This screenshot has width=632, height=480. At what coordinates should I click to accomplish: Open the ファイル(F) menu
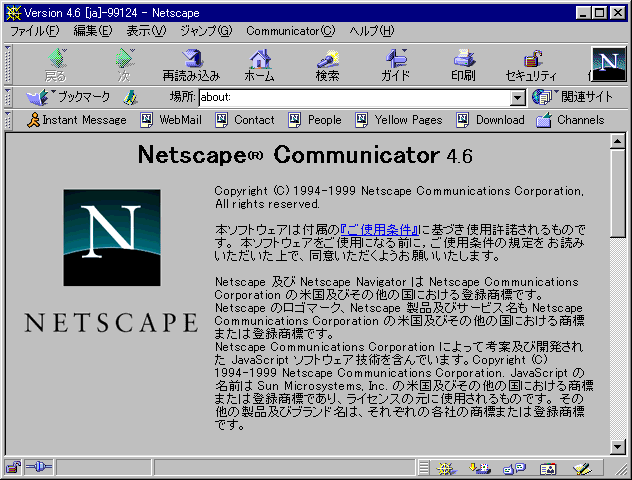(x=35, y=31)
